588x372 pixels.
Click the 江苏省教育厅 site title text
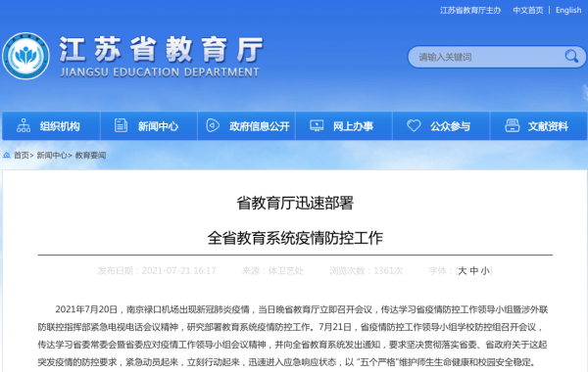coord(161,49)
